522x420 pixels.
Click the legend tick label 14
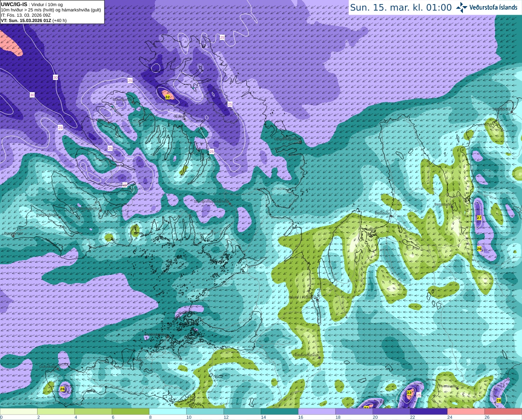[x=263, y=417]
